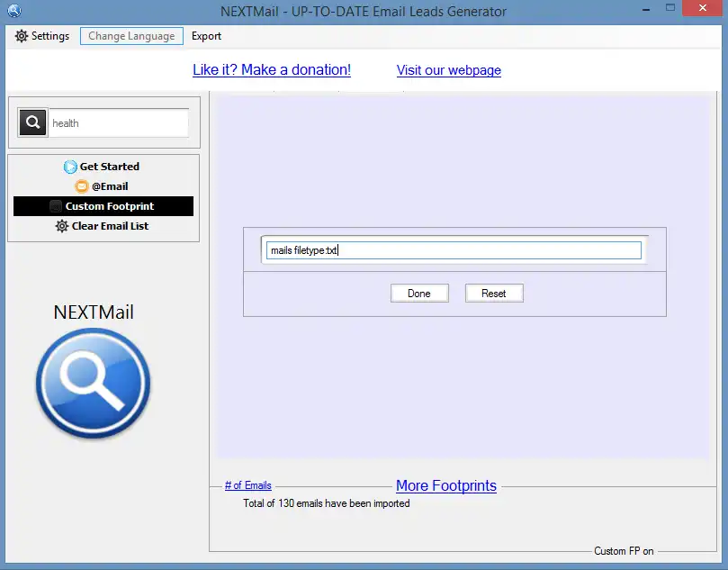Click the footprint field with 'mails filetype:txt'
The image size is (728, 570).
pyautogui.click(x=454, y=250)
